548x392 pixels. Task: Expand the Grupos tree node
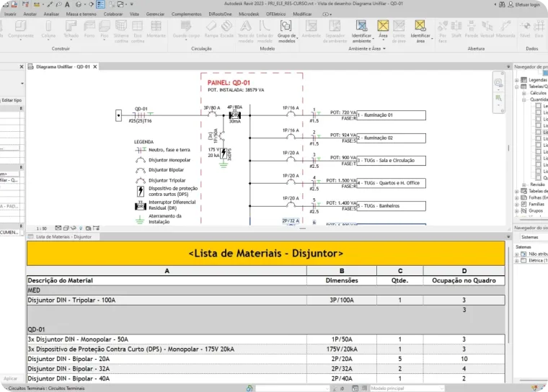(516, 211)
